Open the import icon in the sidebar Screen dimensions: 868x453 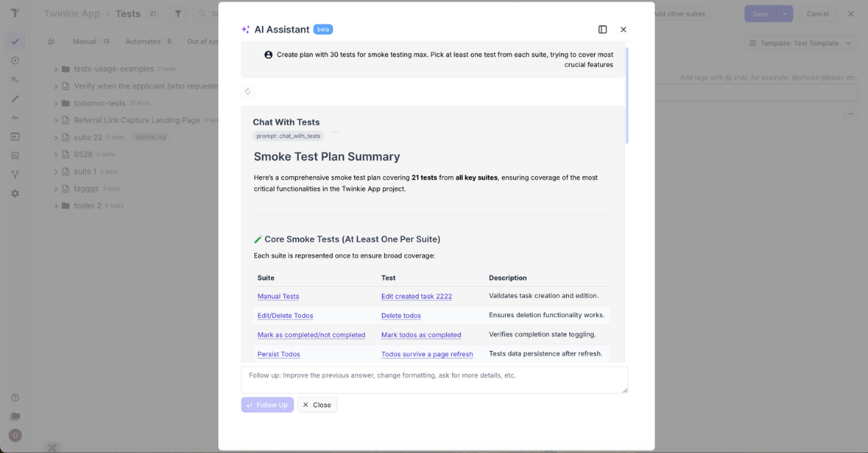point(15,137)
